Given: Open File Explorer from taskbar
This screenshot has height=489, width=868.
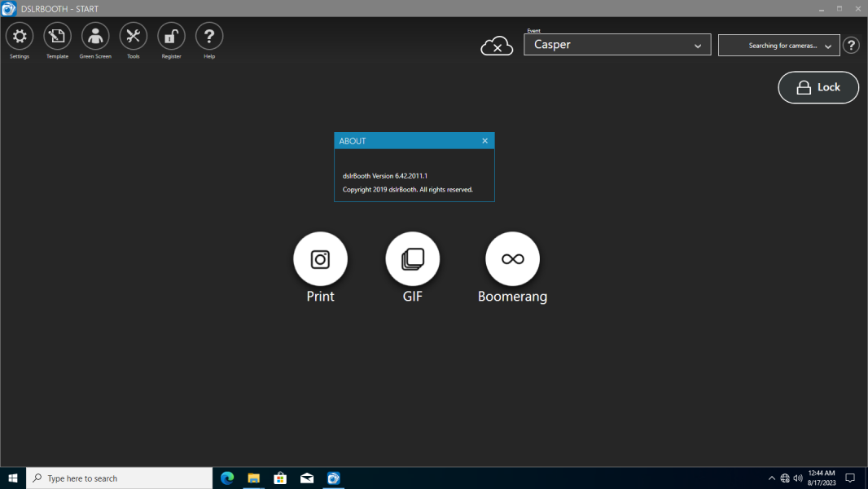Looking at the screenshot, I should point(253,478).
